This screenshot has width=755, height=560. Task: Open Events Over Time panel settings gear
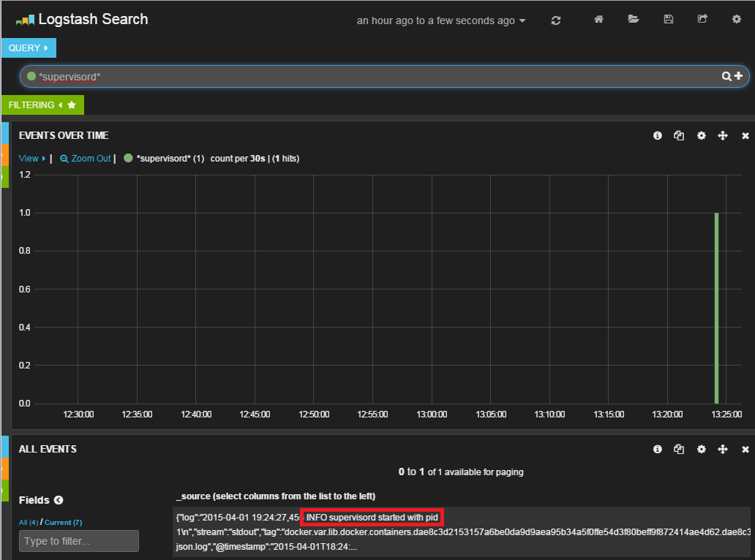click(x=701, y=136)
